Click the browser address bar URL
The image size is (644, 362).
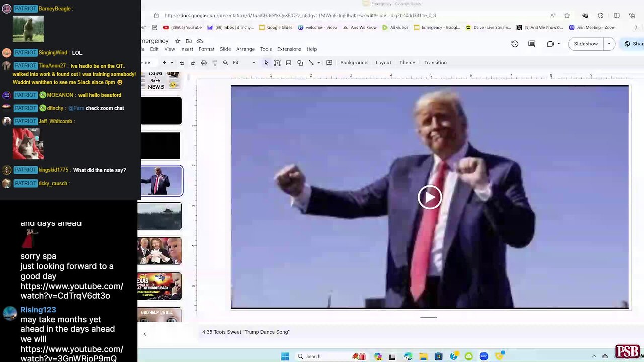pyautogui.click(x=300, y=16)
